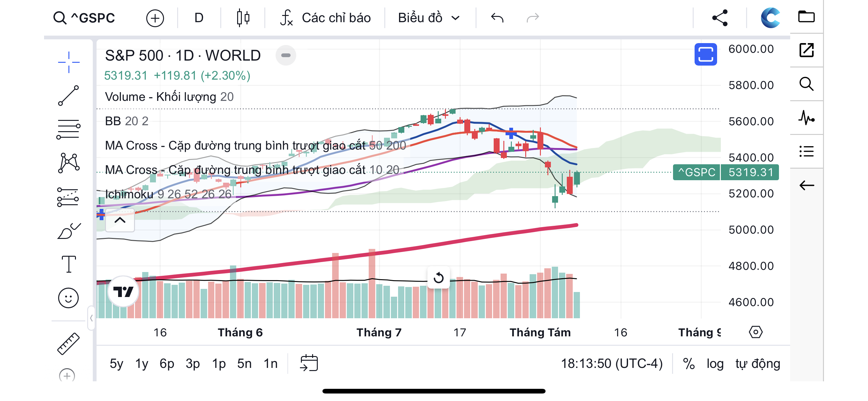Select BB 20 2 indicator legend
The image size is (868, 401).
pos(126,121)
